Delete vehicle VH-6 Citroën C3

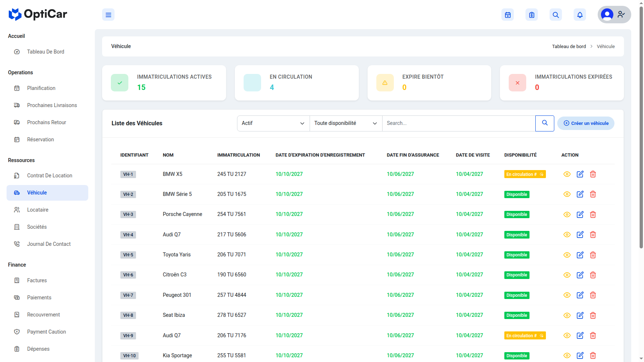point(593,275)
